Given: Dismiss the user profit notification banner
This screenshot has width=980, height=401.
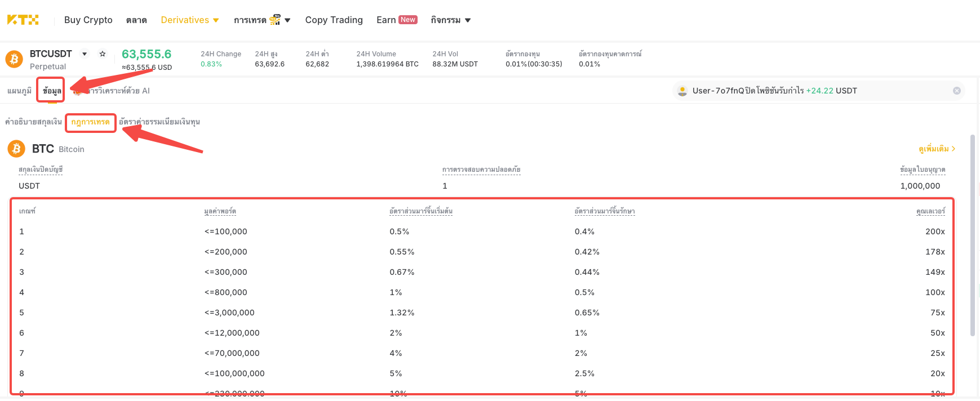Looking at the screenshot, I should tap(957, 91).
